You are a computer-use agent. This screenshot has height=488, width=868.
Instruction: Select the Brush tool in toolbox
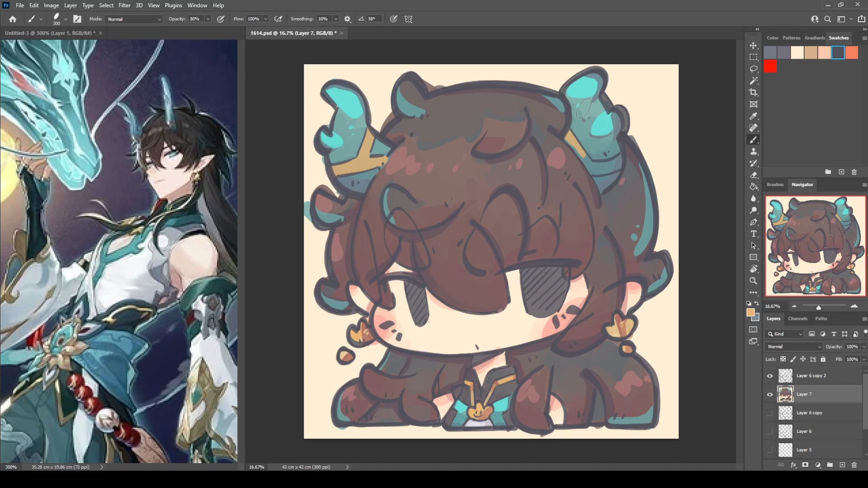point(753,140)
